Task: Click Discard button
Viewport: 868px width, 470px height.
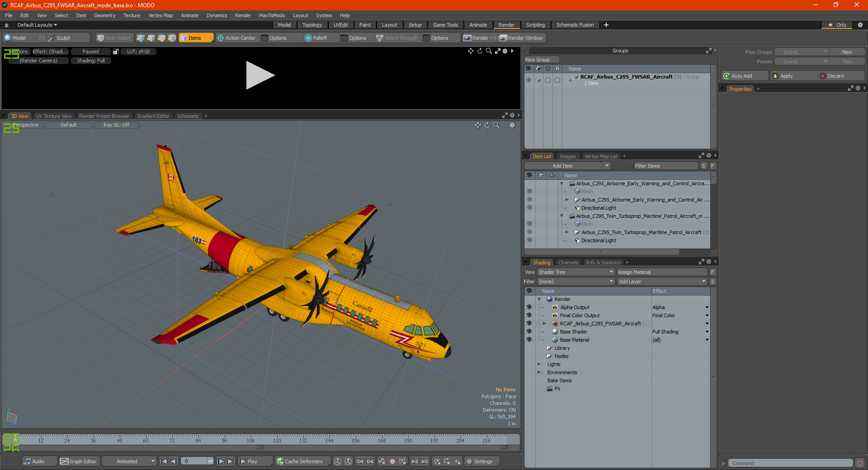Action: (842, 76)
